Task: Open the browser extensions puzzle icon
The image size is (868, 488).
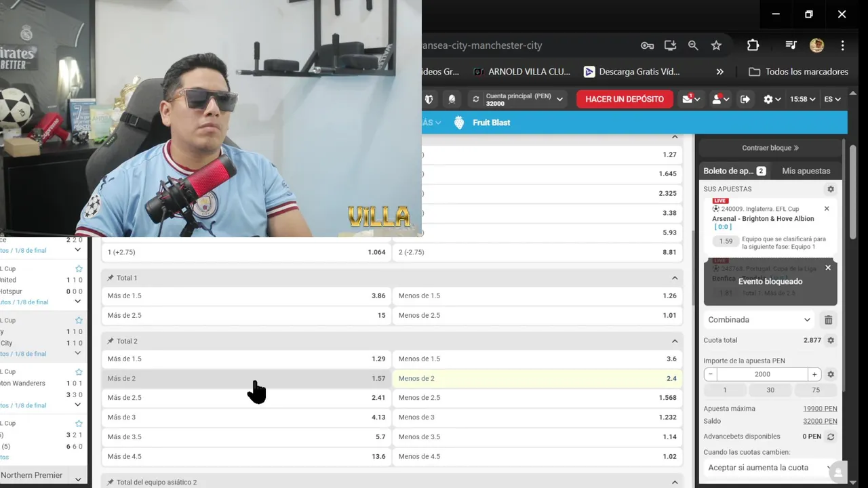Action: [753, 45]
